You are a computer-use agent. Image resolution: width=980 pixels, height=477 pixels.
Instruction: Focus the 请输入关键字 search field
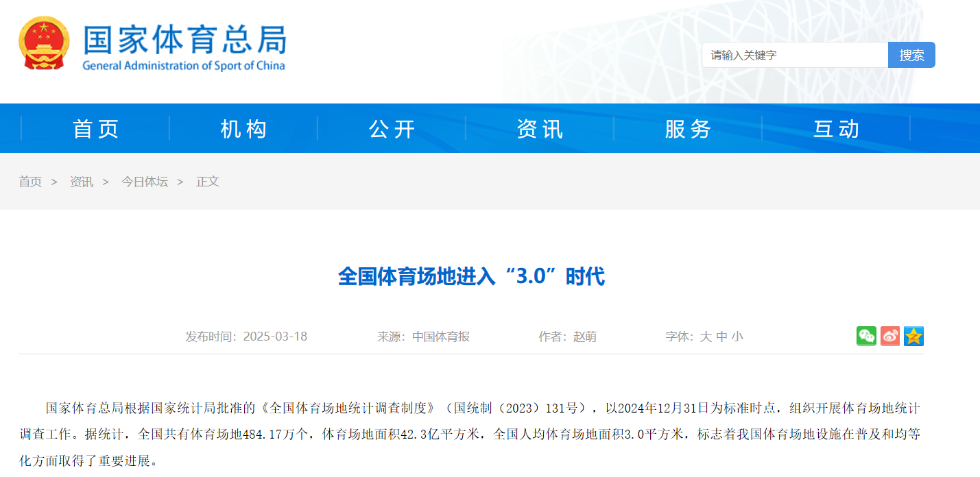tap(795, 55)
